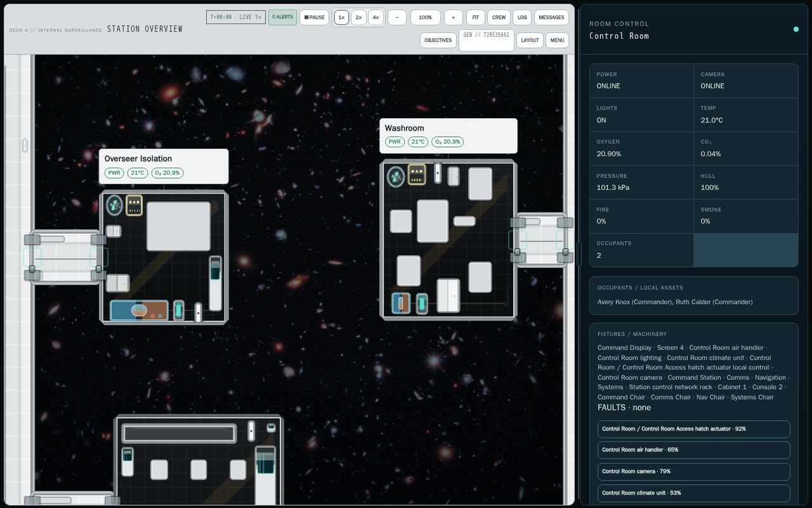Toggle the LIGHTS ON cell
Image resolution: width=812 pixels, height=508 pixels.
(642, 114)
